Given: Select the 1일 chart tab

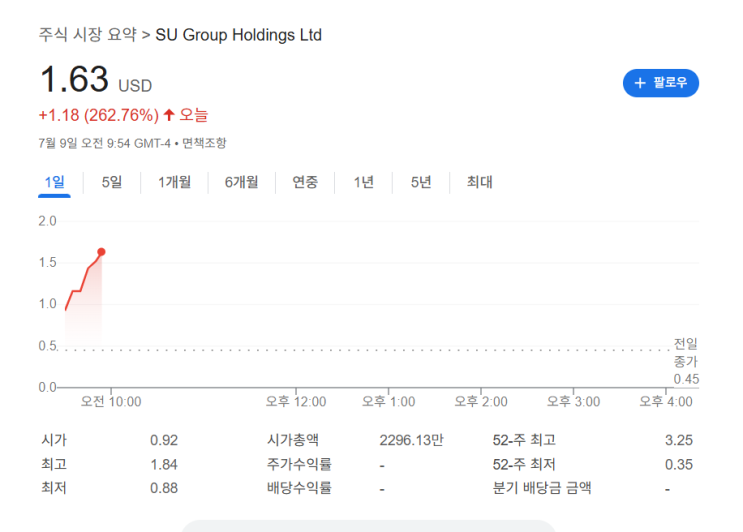Looking at the screenshot, I should [54, 182].
